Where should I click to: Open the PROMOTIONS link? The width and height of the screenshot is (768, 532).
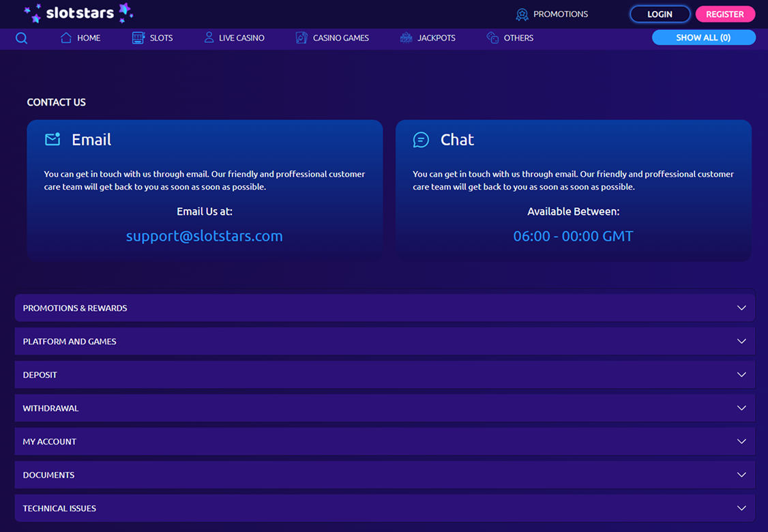point(561,14)
